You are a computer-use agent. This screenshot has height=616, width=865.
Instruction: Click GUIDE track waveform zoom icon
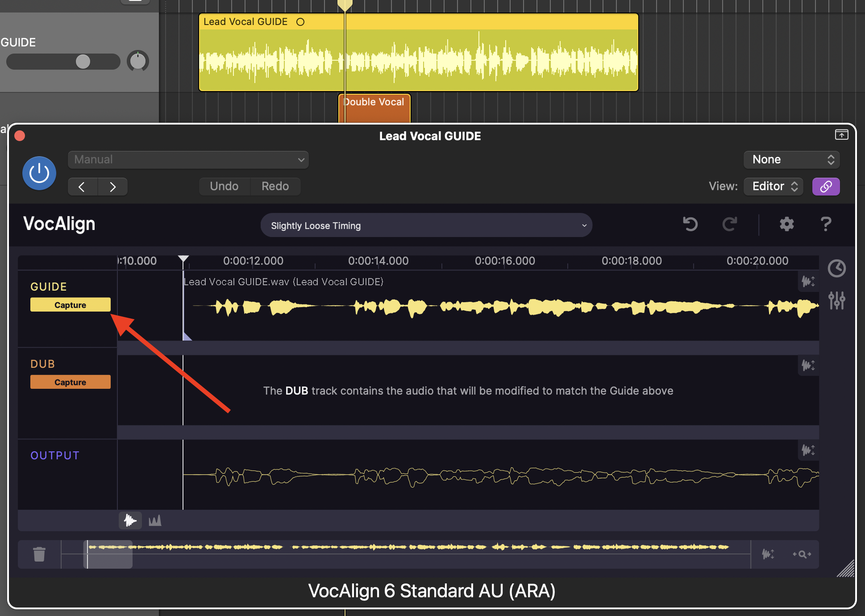click(x=808, y=281)
